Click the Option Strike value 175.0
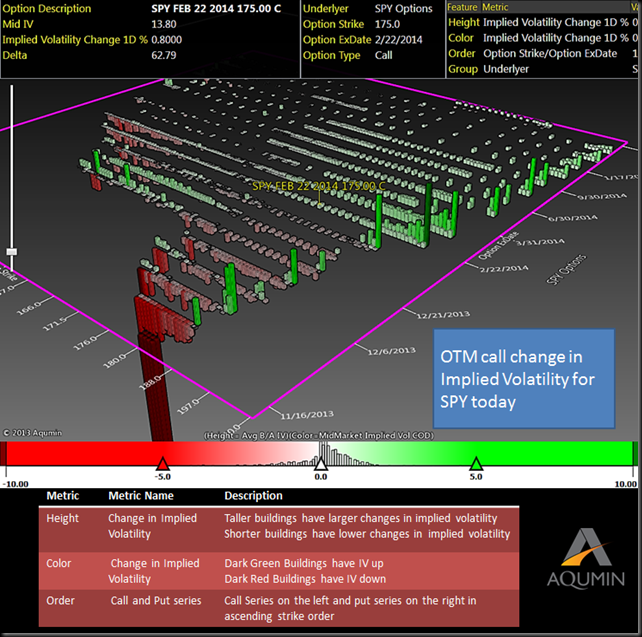Screen dimensions: 642x637 [387, 24]
